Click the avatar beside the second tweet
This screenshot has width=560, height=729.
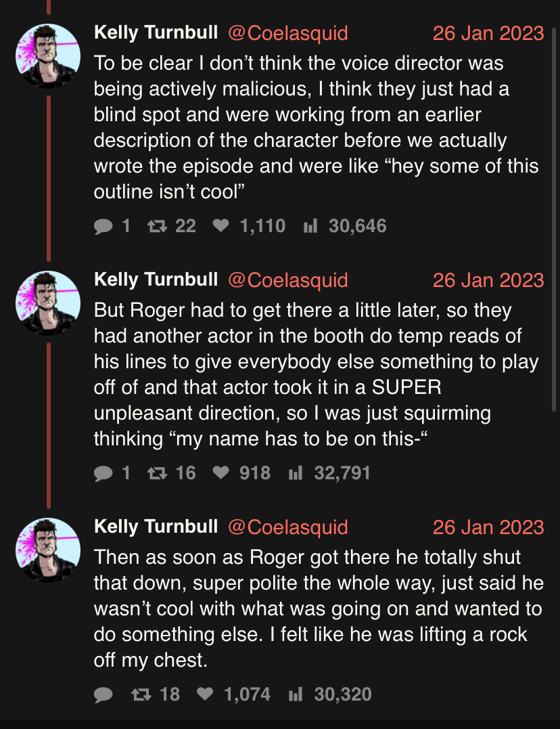(x=48, y=303)
